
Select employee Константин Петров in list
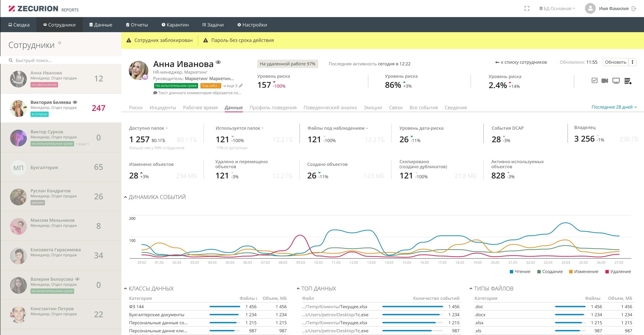pos(61,315)
